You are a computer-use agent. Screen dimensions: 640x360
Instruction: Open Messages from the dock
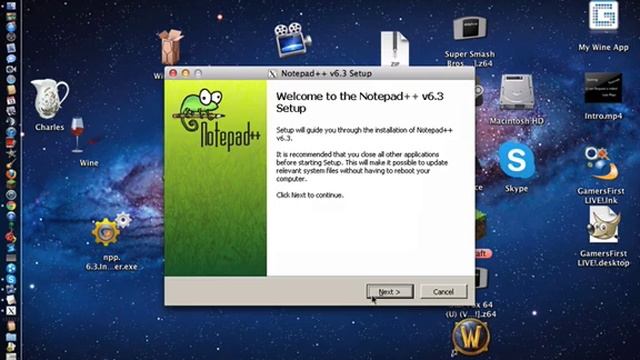point(11,58)
